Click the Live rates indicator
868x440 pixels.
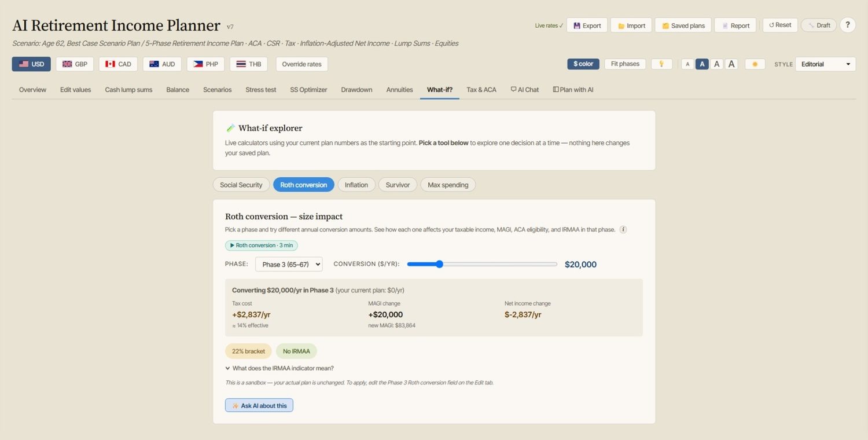click(x=549, y=25)
